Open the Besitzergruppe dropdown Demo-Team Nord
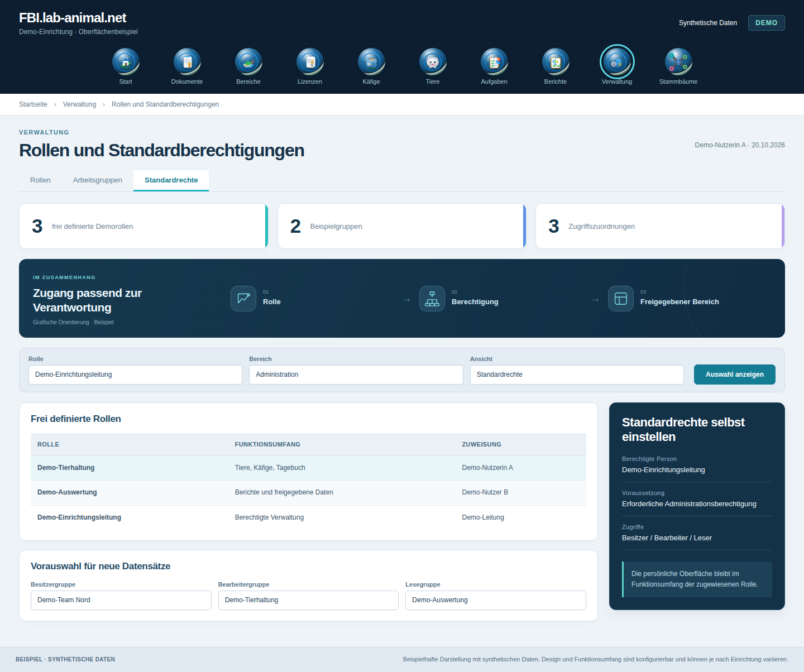 click(x=121, y=600)
